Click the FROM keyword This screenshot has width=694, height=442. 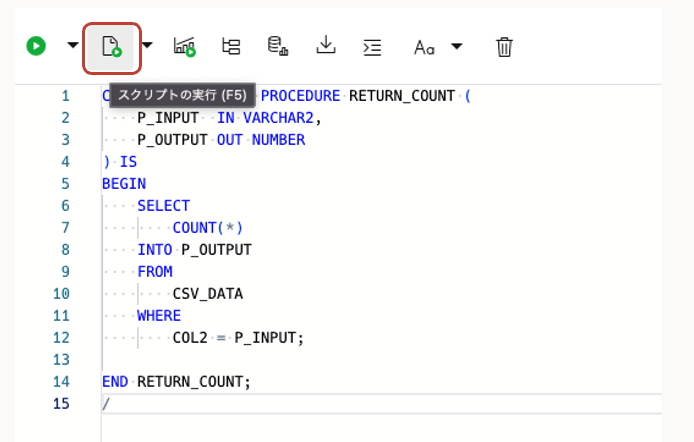[x=154, y=272]
